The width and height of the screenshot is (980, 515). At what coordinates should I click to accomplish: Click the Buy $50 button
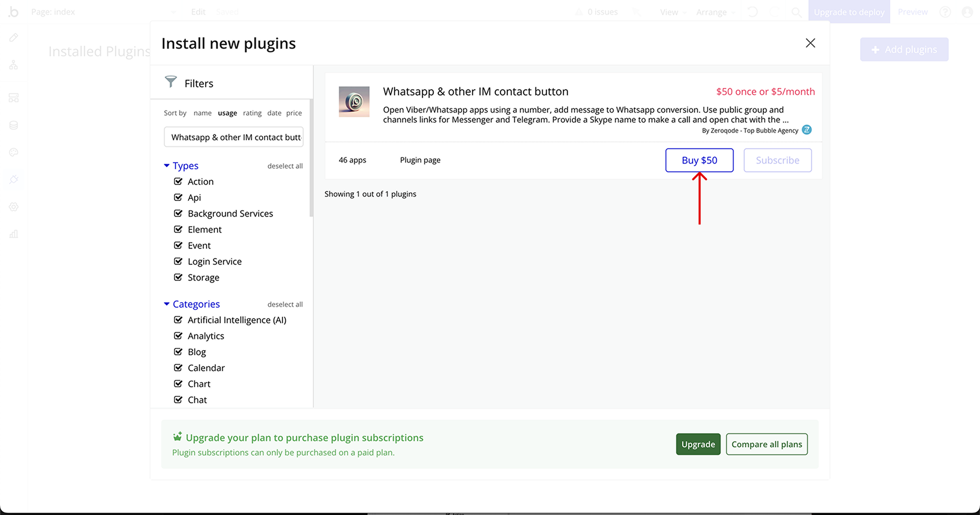699,160
